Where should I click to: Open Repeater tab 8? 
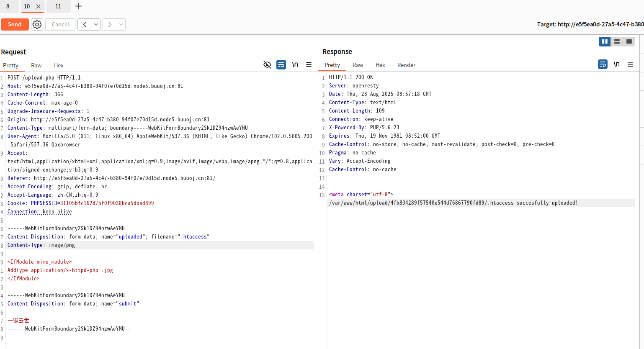coord(8,6)
